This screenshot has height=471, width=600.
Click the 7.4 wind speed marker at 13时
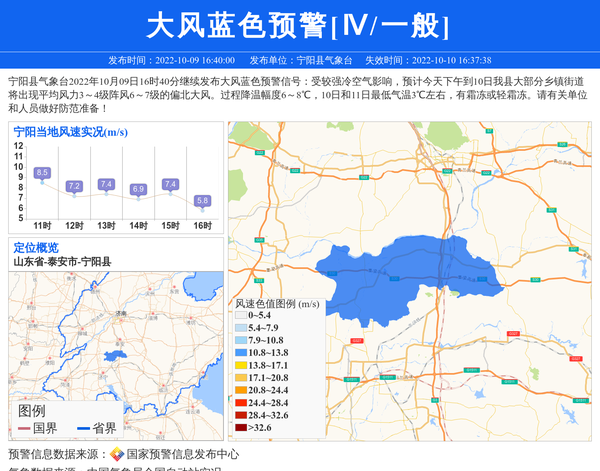pyautogui.click(x=106, y=184)
